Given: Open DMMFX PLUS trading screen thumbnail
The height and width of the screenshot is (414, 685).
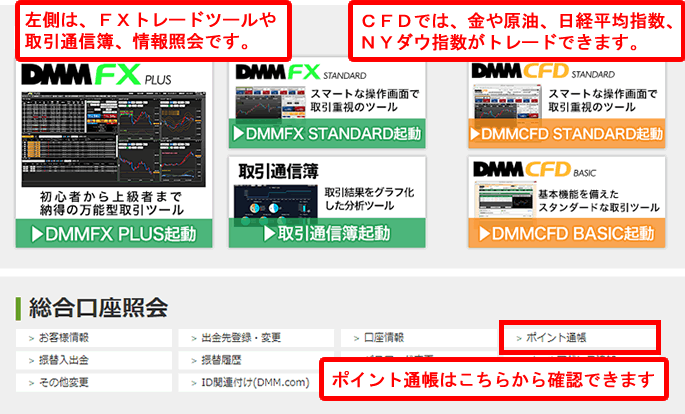Looking at the screenshot, I should tap(114, 139).
